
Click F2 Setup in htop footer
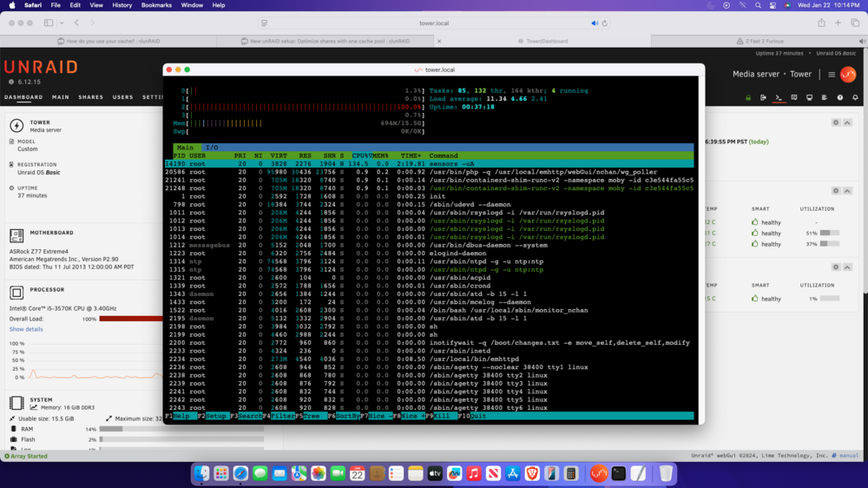pyautogui.click(x=214, y=416)
